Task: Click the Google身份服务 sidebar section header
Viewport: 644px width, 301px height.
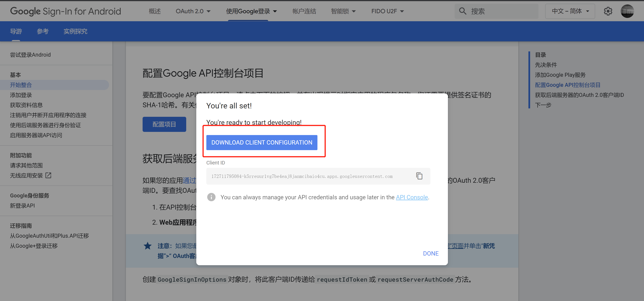Action: pyautogui.click(x=29, y=196)
